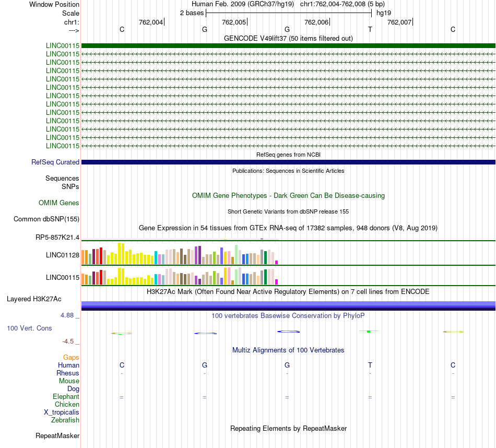Click the 762,004 ruler coordinate
Screen dimensions: 496x448
(x=151, y=22)
